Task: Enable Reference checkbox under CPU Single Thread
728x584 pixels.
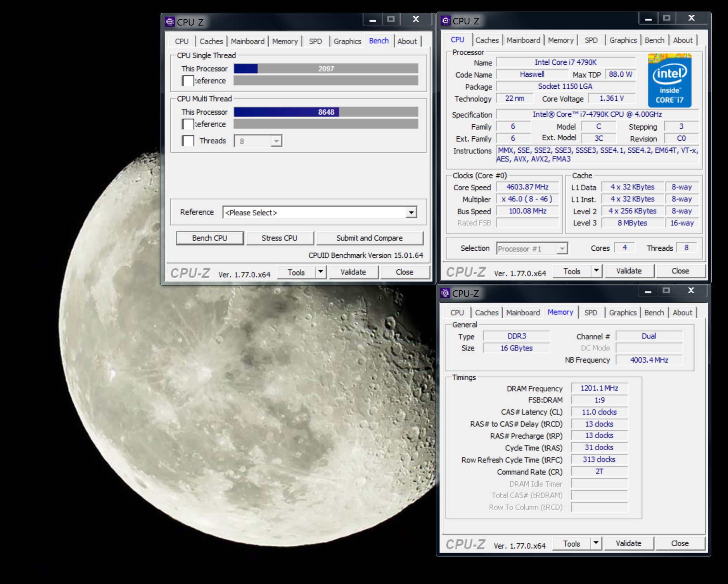Action: point(188,81)
